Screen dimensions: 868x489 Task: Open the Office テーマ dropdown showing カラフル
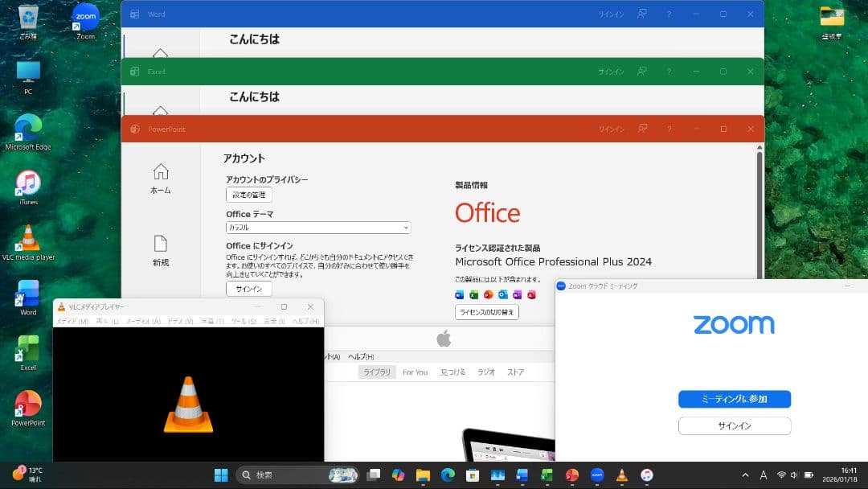(x=406, y=228)
